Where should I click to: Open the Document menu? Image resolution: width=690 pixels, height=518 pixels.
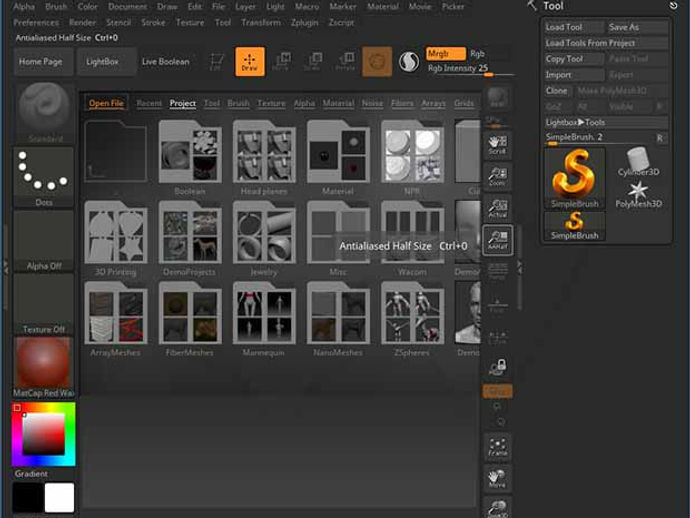[128, 7]
